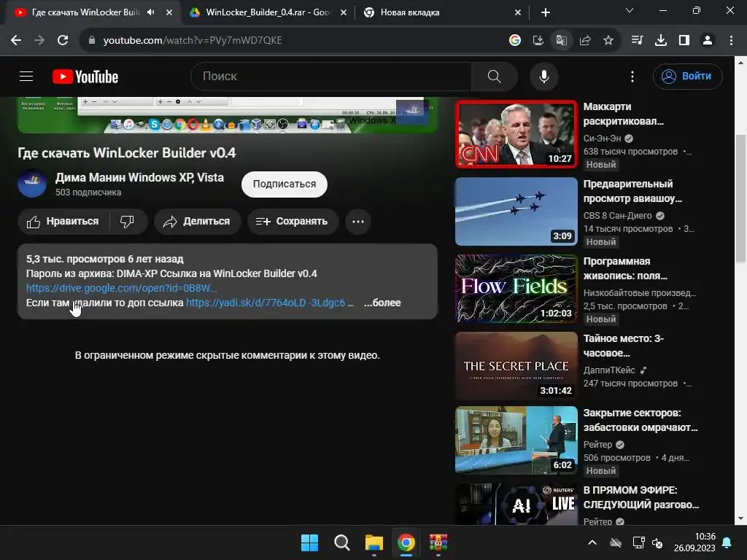Open Chrome profile menu
The width and height of the screenshot is (747, 560).
(708, 41)
